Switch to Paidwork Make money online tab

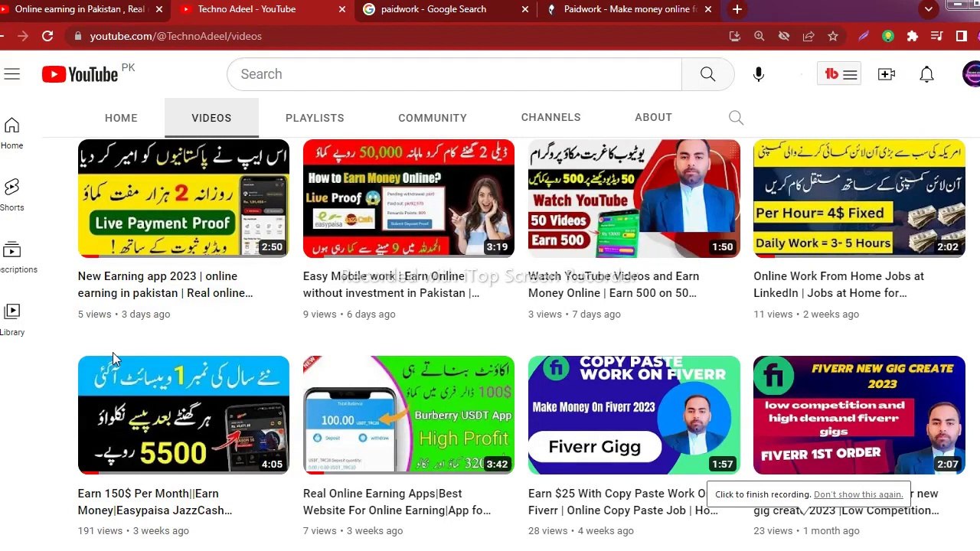tap(629, 9)
